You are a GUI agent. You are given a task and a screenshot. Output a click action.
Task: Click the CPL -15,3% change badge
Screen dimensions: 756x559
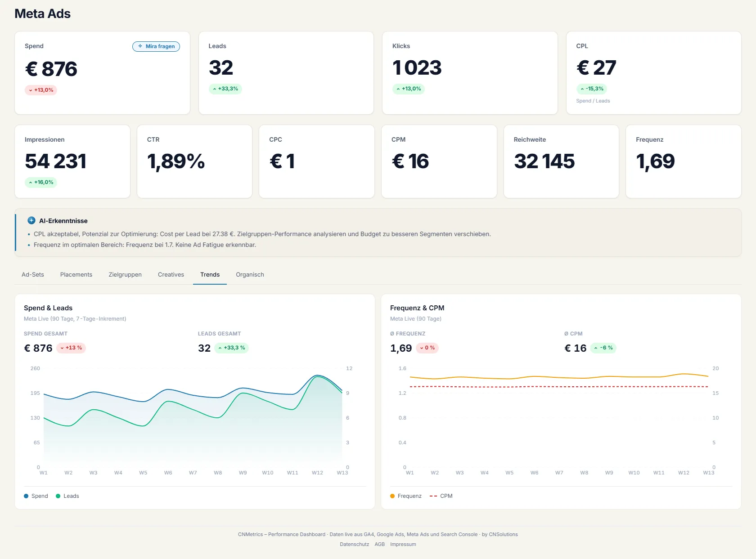(592, 89)
